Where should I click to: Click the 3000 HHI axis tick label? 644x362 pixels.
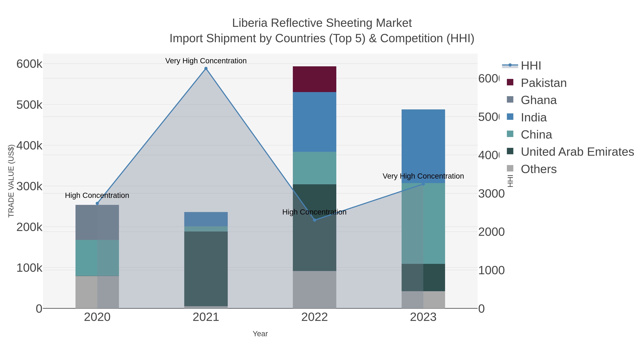click(492, 194)
